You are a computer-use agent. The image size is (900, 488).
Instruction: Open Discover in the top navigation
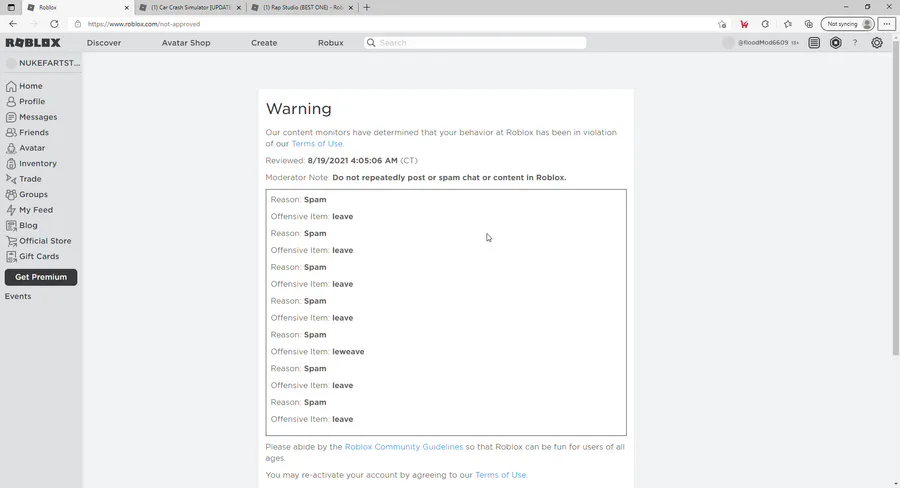pyautogui.click(x=104, y=42)
